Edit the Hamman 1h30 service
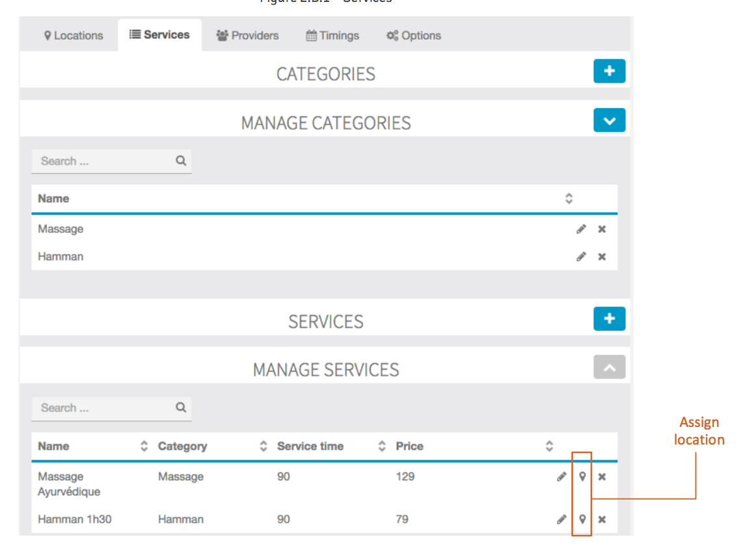Image resolution: width=756 pixels, height=548 pixels. [561, 519]
